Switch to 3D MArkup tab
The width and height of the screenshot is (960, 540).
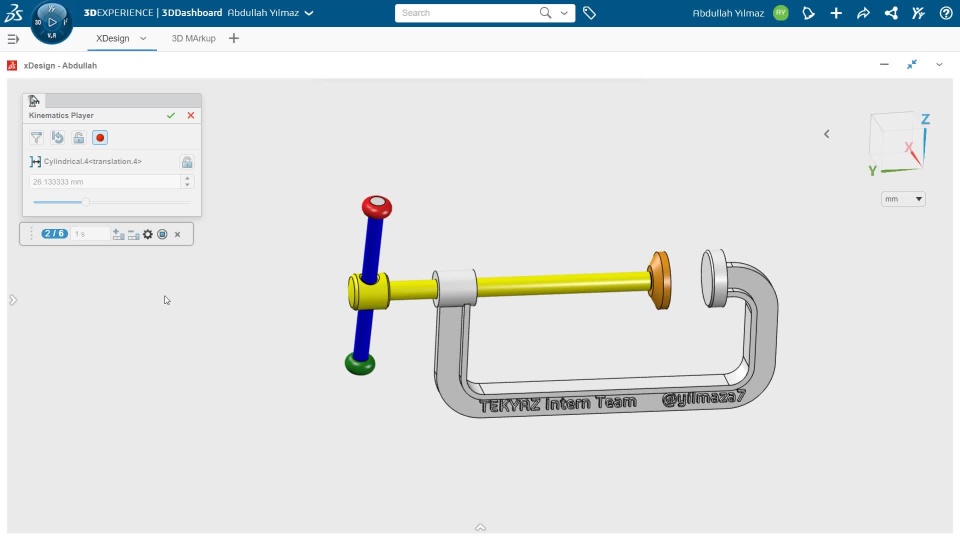193,39
